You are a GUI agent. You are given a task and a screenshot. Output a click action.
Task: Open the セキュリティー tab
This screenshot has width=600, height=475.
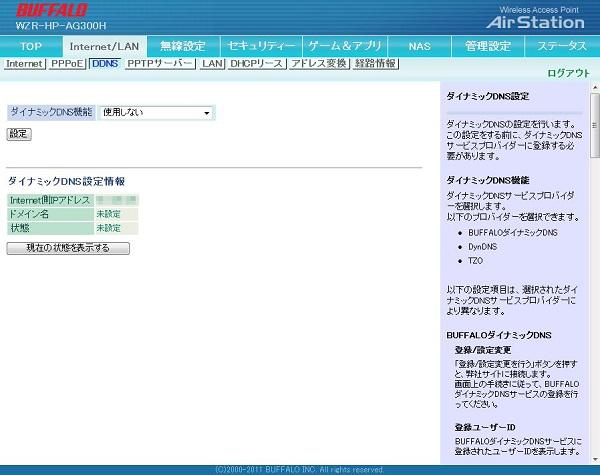point(261,46)
